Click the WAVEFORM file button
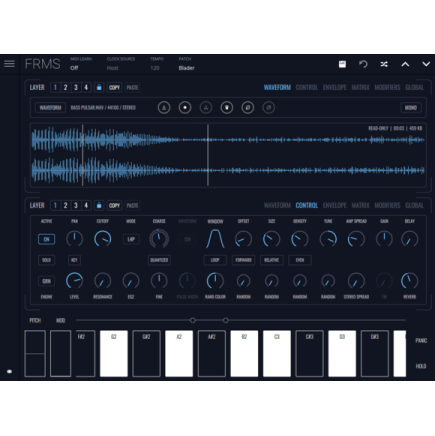This screenshot has width=435, height=436. click(50, 108)
